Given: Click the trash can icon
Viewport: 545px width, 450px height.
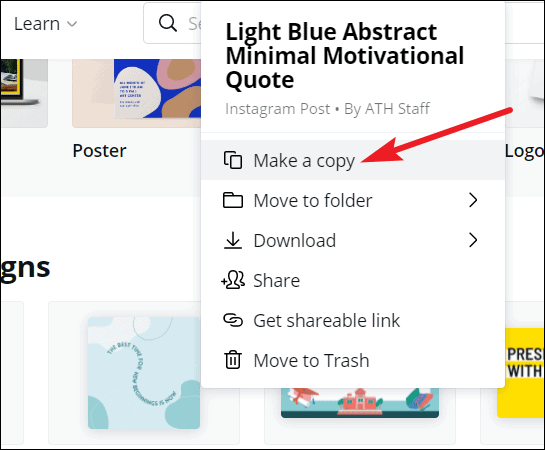Looking at the screenshot, I should pyautogui.click(x=233, y=360).
